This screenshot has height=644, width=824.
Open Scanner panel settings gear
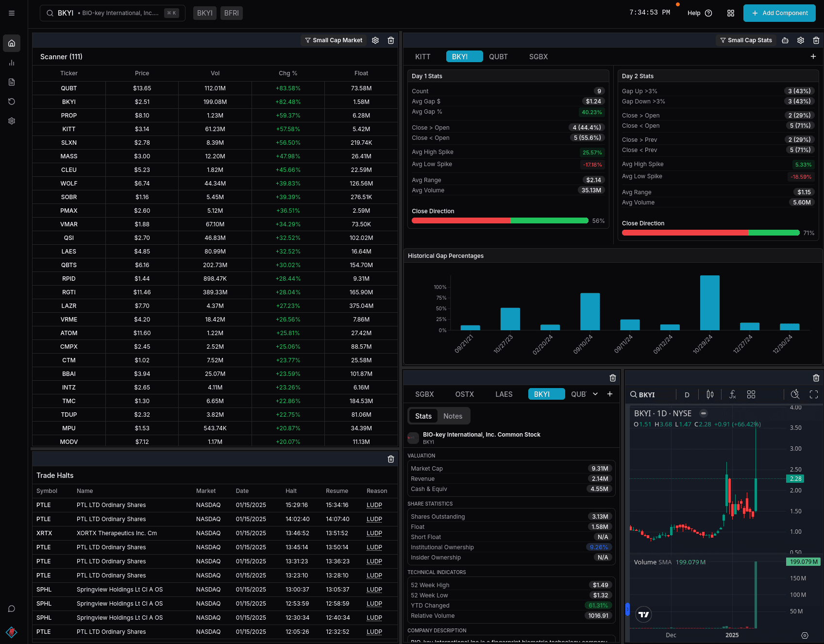coord(375,40)
